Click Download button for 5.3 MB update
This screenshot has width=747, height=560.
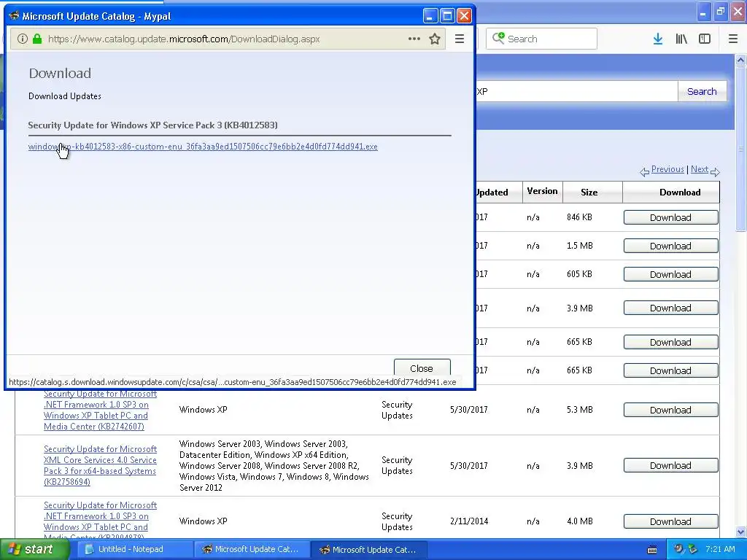point(671,410)
